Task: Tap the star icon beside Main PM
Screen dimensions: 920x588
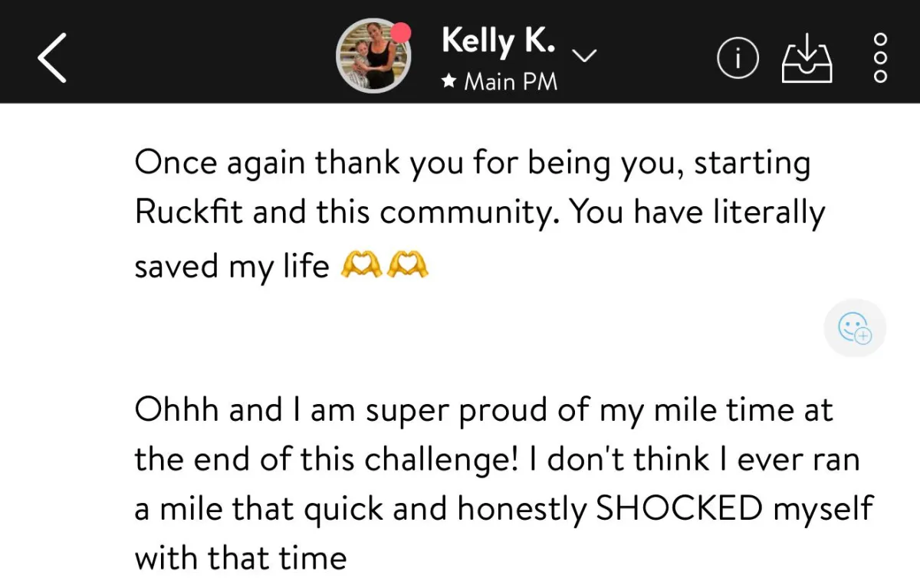Action: [x=449, y=81]
